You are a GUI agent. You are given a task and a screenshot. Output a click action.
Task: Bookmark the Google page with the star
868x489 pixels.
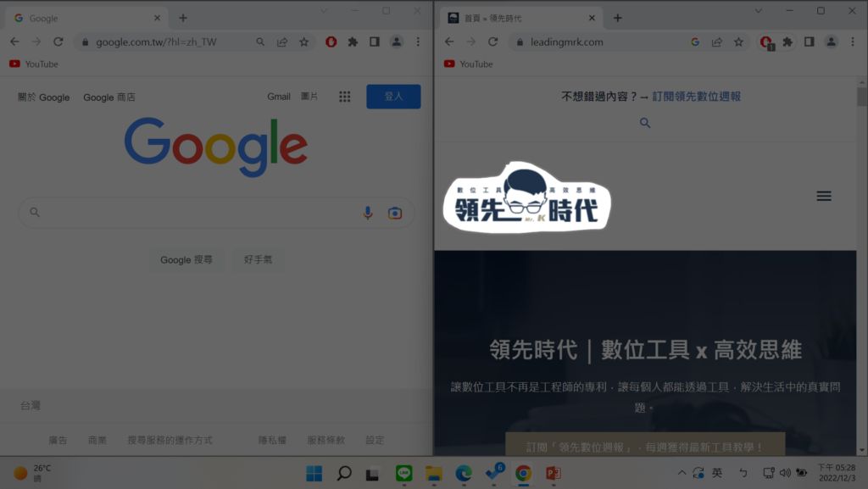pyautogui.click(x=304, y=42)
